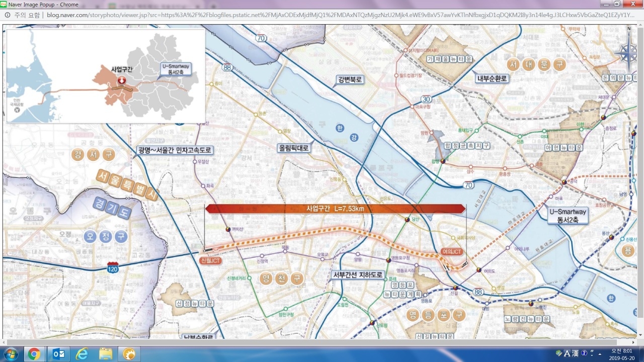
Task: Open Outlook from the taskbar
Action: click(58, 354)
